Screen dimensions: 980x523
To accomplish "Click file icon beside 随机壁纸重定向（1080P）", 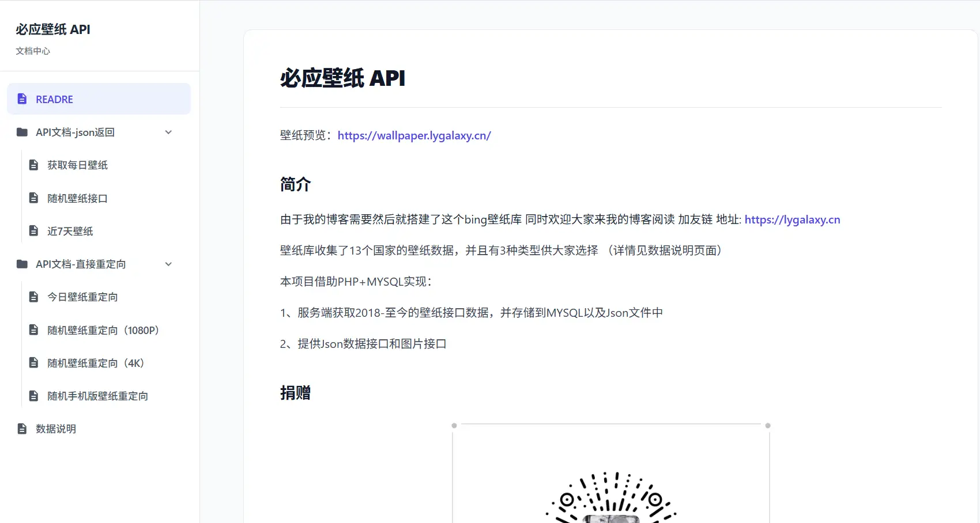I will tap(33, 330).
